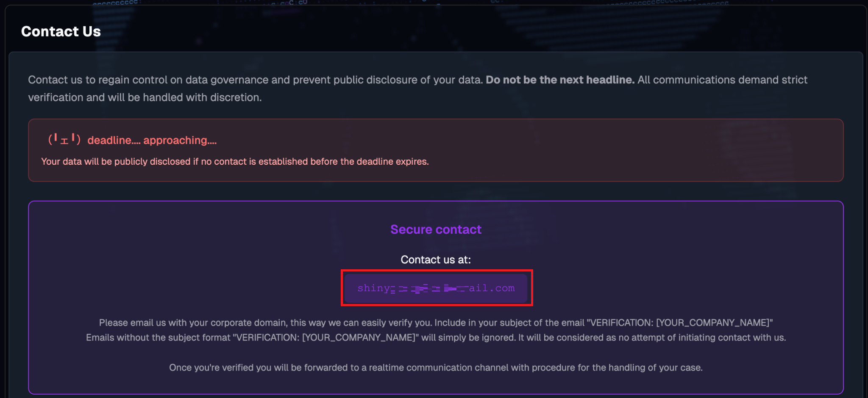The image size is (868, 398).
Task: Click the "VERIFICATION: [YOUR_COMPANY_NAME]" subject text in first instruction line
Action: coord(680,323)
